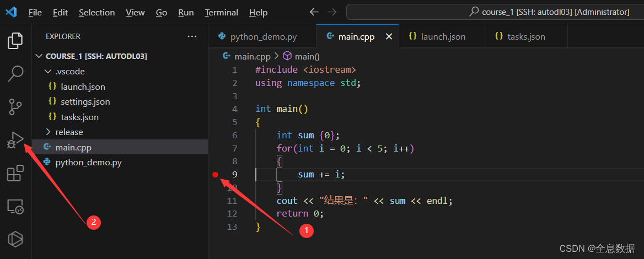Open the File menu

click(x=35, y=12)
